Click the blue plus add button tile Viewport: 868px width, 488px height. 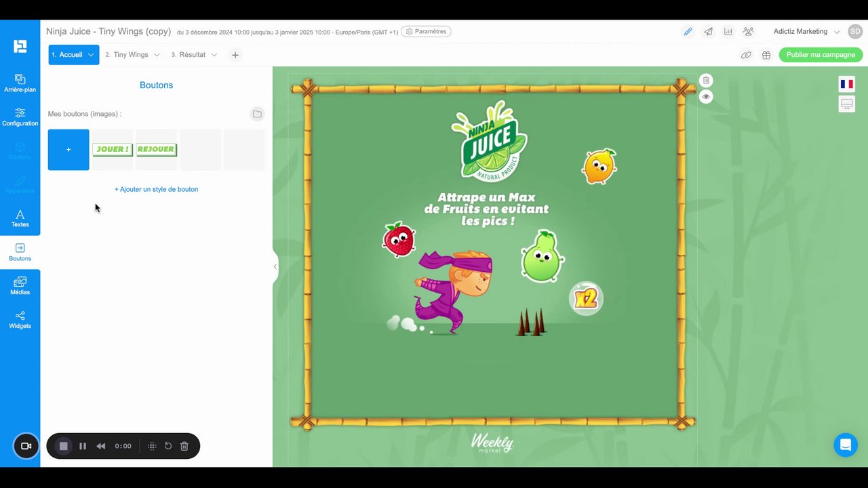pos(68,150)
